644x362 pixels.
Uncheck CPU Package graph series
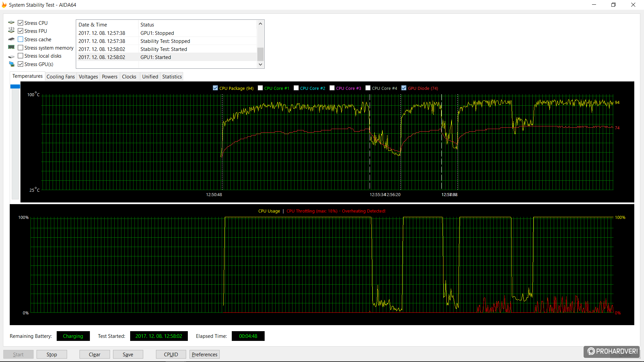click(215, 88)
